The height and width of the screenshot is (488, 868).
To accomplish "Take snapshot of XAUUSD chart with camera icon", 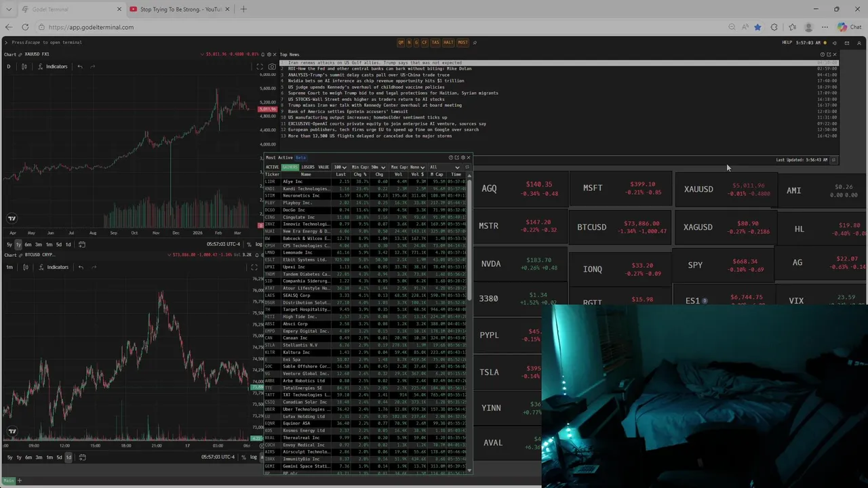I will tap(272, 66).
